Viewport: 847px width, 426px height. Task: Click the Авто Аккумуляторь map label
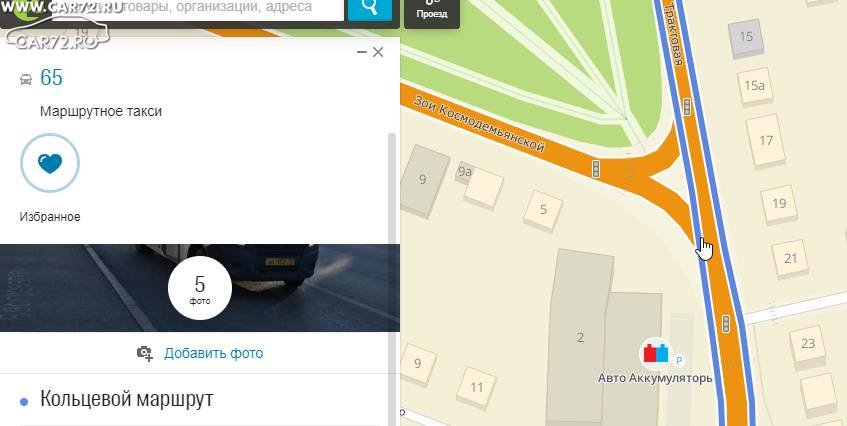tap(655, 378)
